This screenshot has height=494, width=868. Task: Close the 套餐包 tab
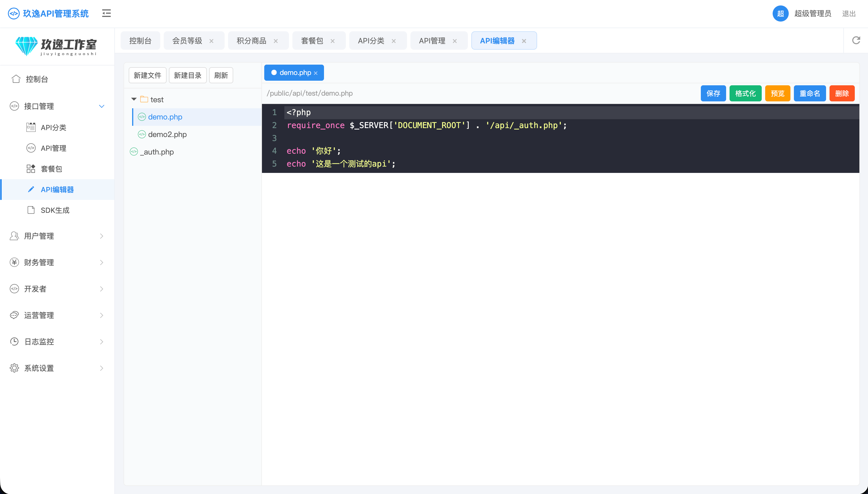[x=332, y=41]
